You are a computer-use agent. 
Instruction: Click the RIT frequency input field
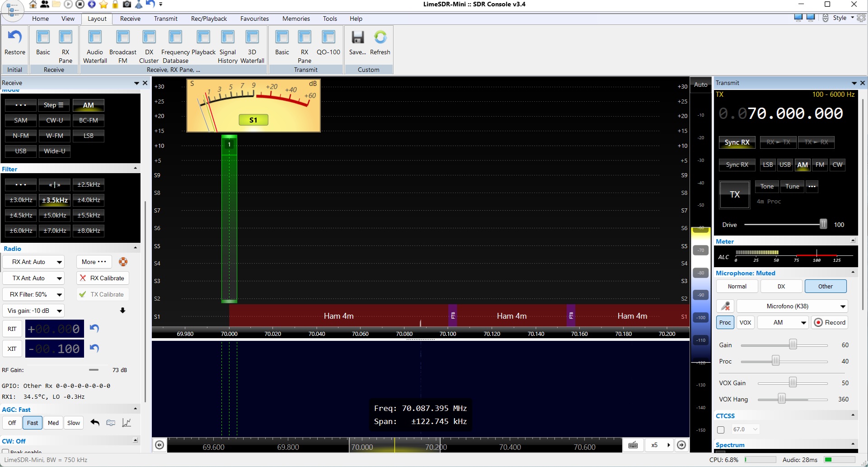click(54, 329)
